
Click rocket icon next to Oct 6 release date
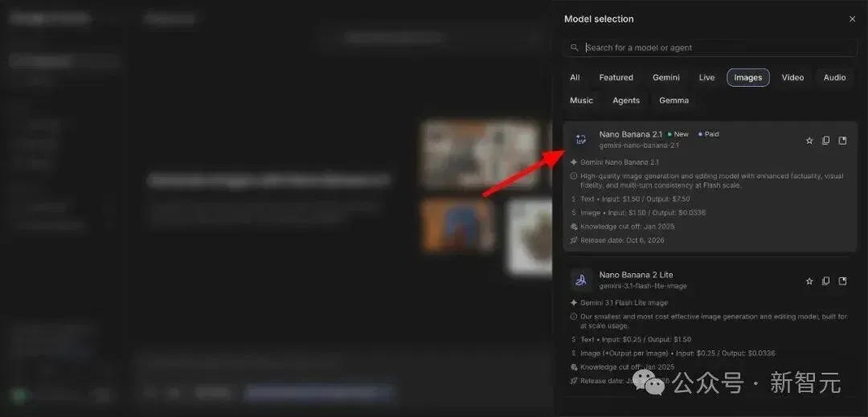574,240
